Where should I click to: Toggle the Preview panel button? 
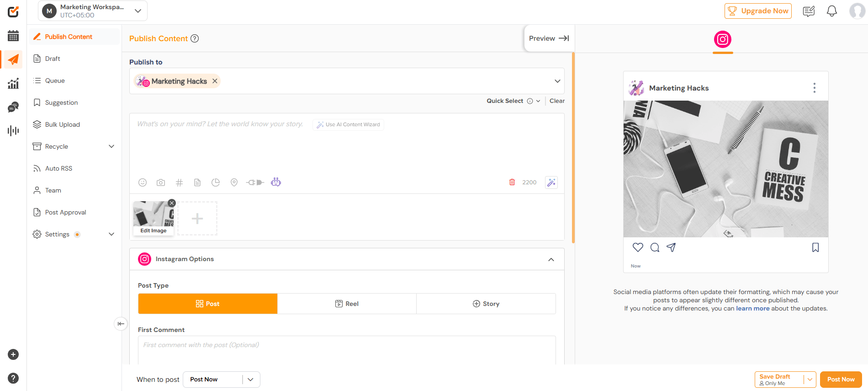coord(549,38)
